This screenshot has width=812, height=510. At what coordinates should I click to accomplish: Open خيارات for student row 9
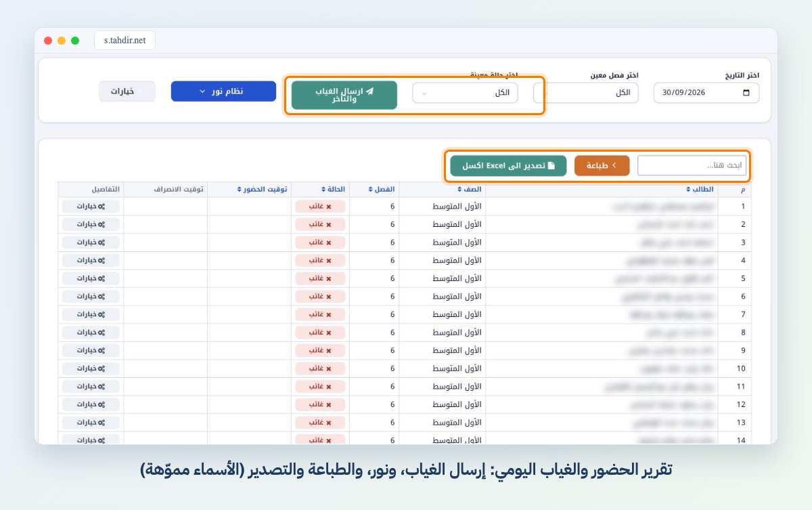(x=91, y=350)
